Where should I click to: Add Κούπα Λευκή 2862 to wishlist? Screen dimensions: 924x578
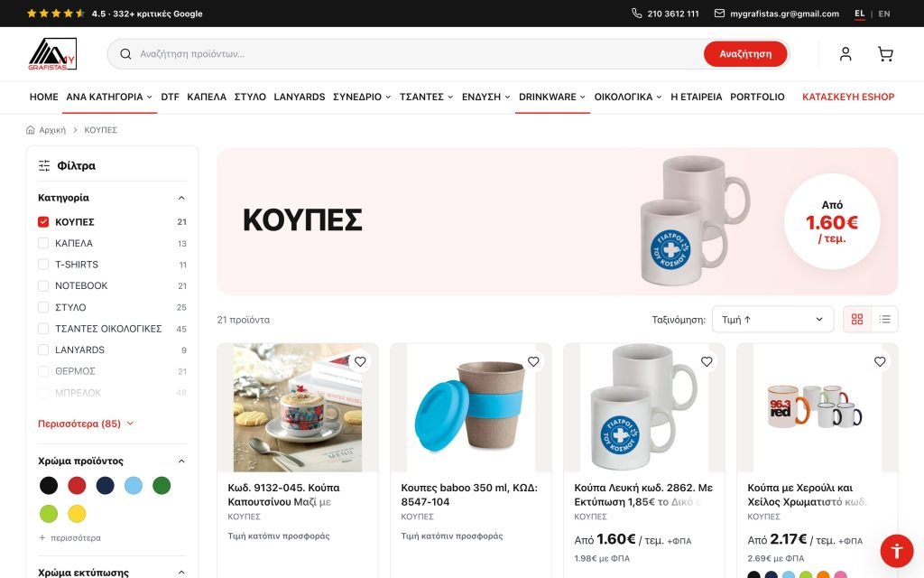(x=707, y=361)
